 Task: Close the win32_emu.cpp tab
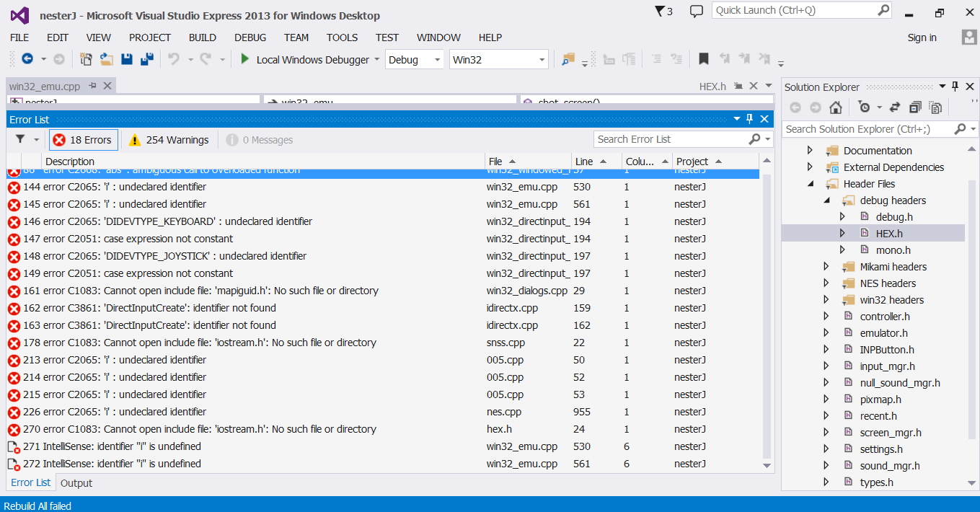(107, 86)
